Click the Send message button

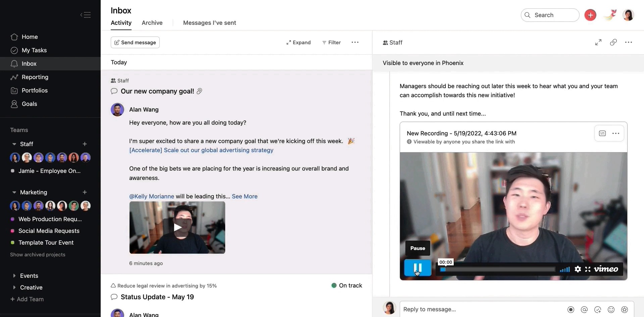coord(135,43)
